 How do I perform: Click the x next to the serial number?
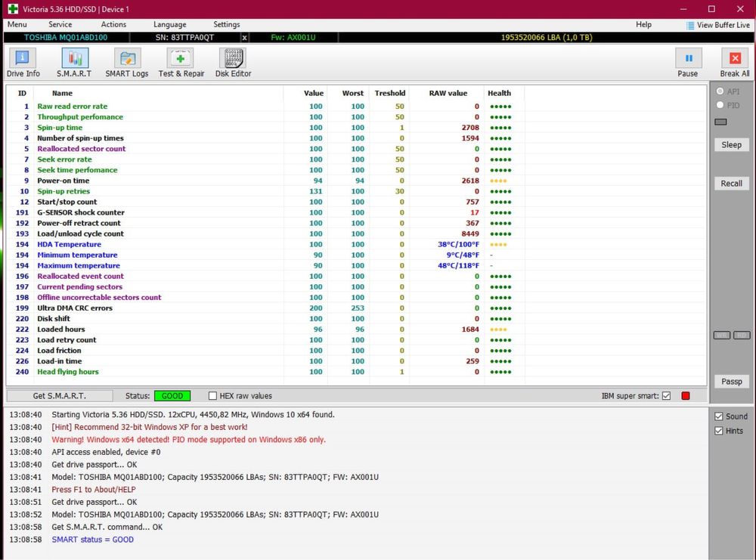pos(244,38)
